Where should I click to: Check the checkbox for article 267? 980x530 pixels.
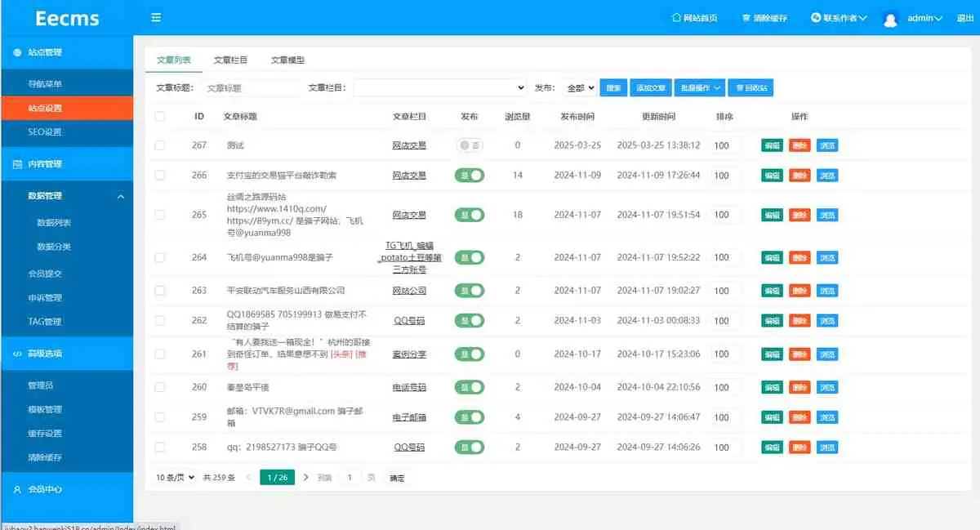coord(160,145)
